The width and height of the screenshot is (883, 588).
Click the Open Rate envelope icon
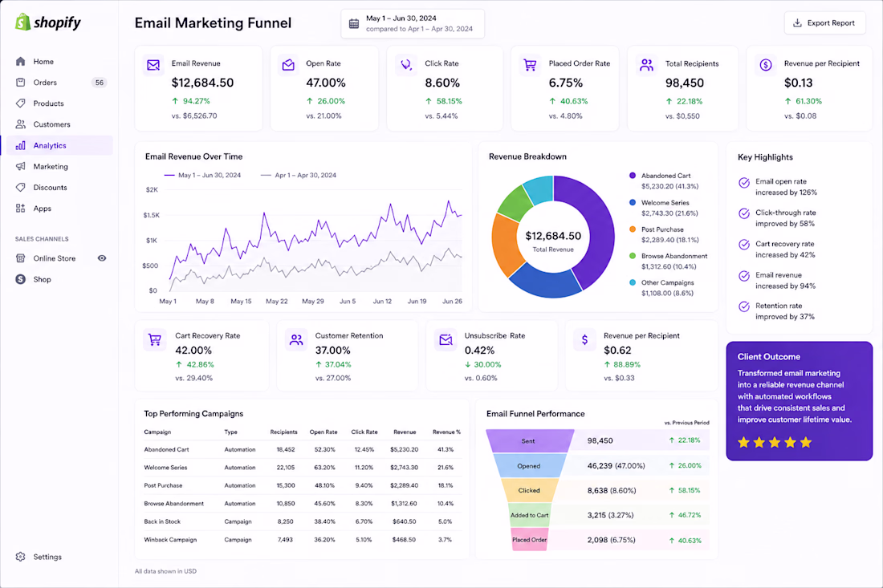pos(288,65)
